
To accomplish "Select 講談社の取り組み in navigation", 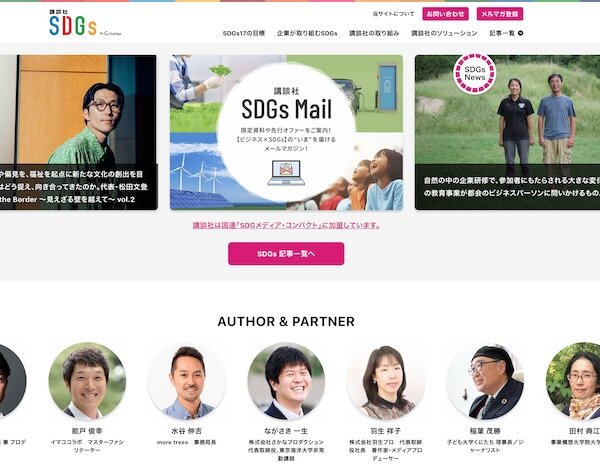I will tap(374, 33).
